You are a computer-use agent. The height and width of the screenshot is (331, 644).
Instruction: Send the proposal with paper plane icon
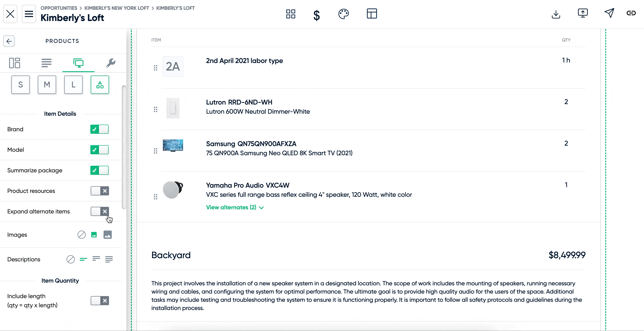click(x=609, y=13)
